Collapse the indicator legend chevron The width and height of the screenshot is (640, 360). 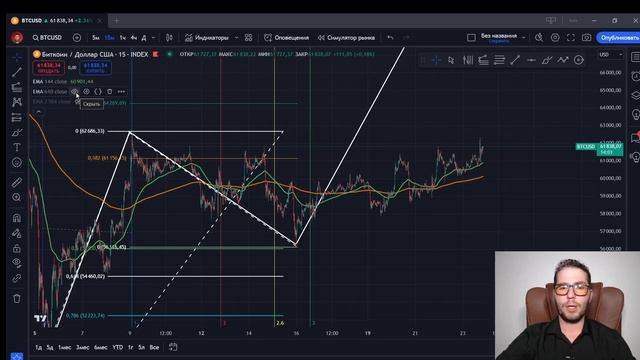coord(38,111)
